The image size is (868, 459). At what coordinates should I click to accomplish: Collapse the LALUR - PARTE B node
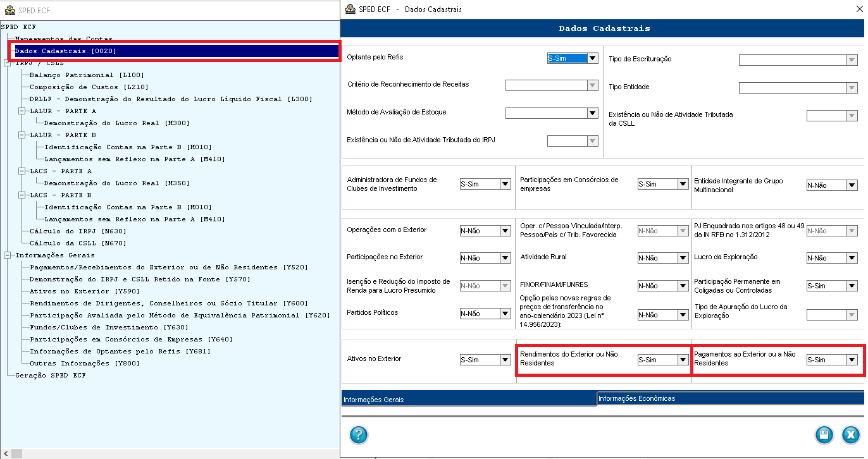tap(22, 135)
